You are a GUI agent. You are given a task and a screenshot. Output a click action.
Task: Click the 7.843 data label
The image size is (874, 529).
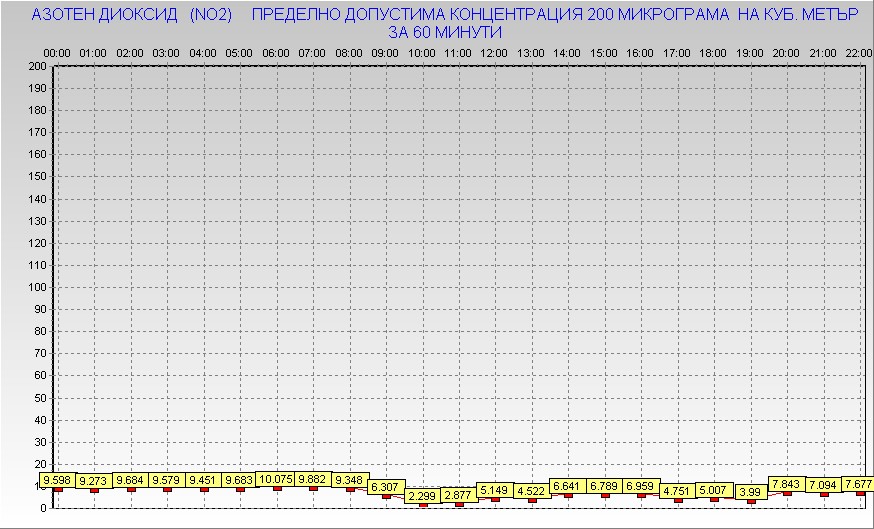(787, 484)
